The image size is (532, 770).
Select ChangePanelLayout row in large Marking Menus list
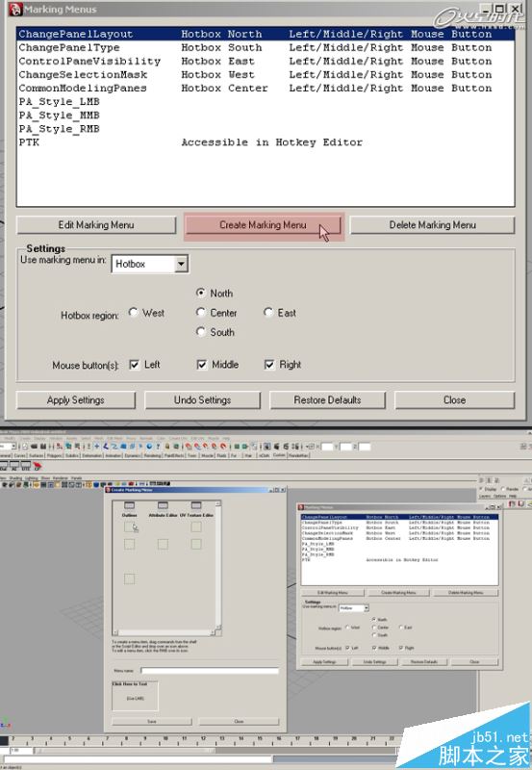(266, 34)
